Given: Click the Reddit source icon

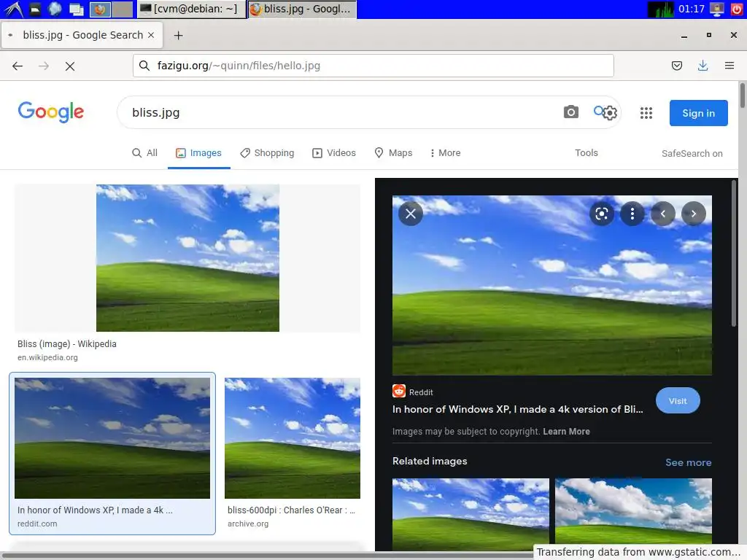Looking at the screenshot, I should click(399, 391).
